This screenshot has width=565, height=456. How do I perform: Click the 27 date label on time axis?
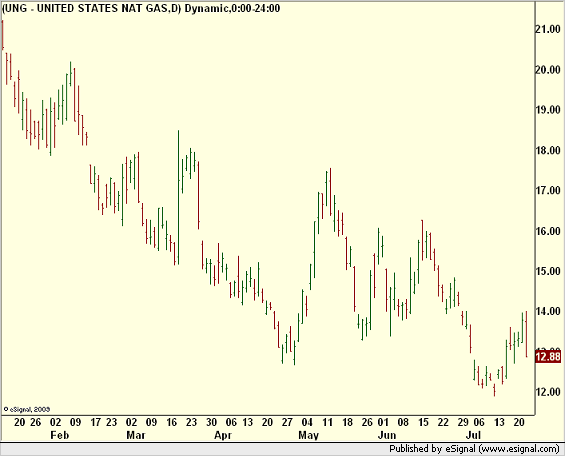click(287, 422)
